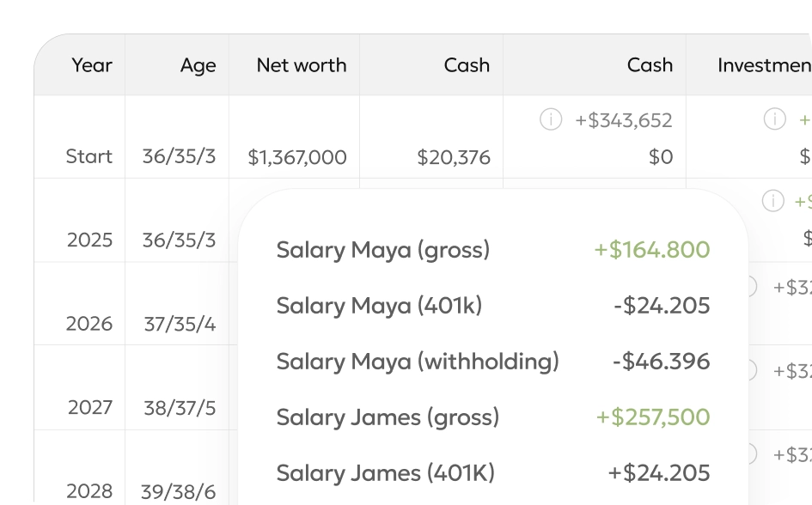Viewport: 812px width, 505px height.
Task: Open the Investments column header
Action: (x=763, y=65)
